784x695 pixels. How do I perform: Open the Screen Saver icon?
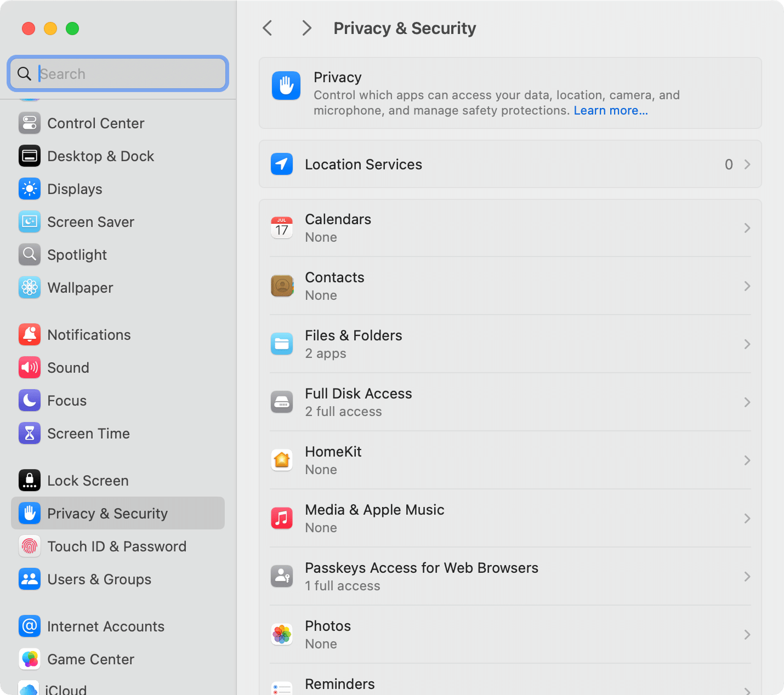coord(30,222)
